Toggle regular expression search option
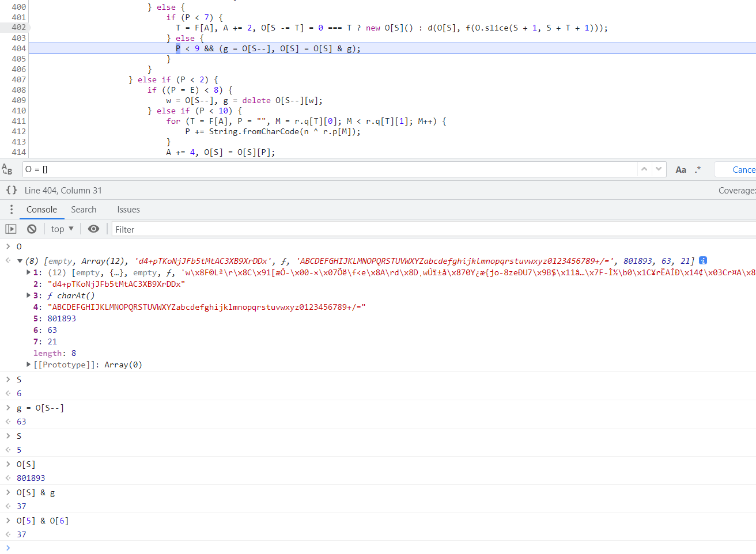This screenshot has width=756, height=554. (x=698, y=170)
